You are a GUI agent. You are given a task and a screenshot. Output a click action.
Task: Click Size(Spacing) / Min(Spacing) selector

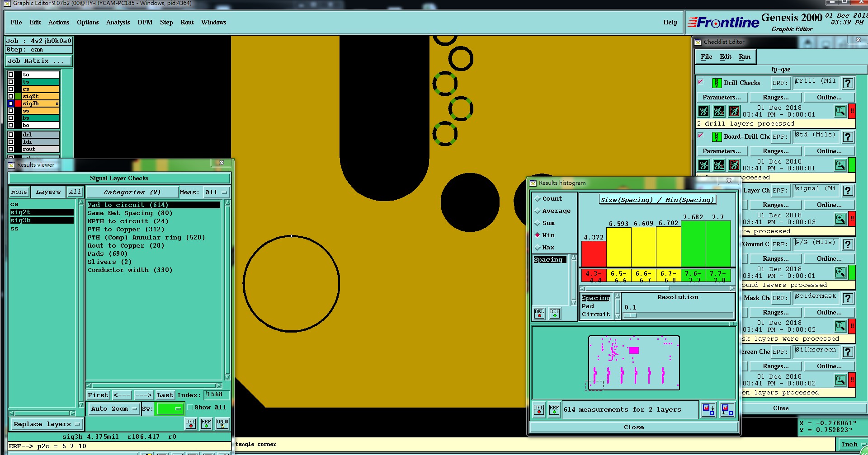click(657, 200)
